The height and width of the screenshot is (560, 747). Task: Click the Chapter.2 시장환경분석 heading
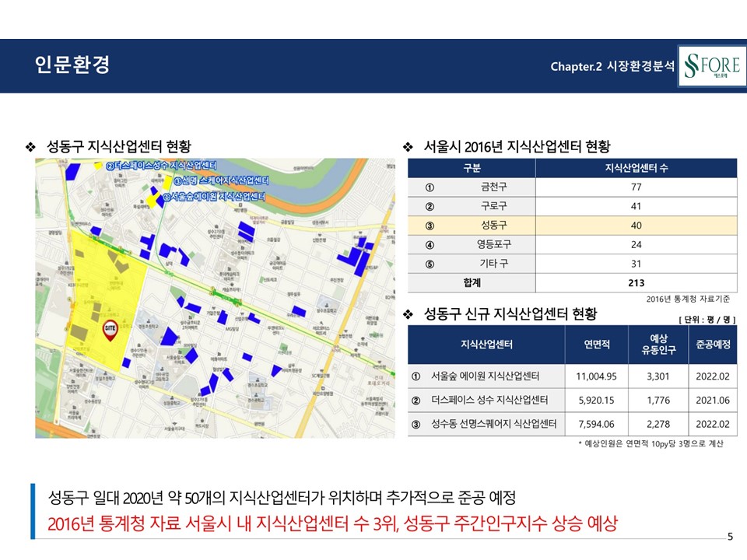click(612, 66)
